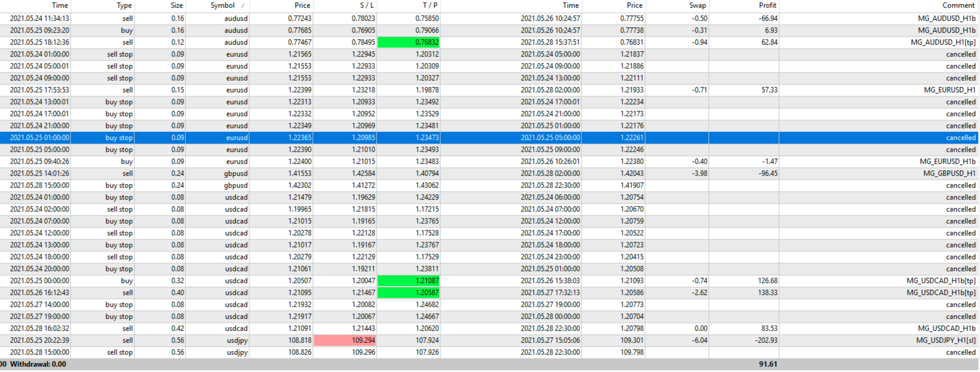Select close time 2021.05.26 15:38:03
Image resolution: width=980 pixels, height=372 pixels.
550,281
